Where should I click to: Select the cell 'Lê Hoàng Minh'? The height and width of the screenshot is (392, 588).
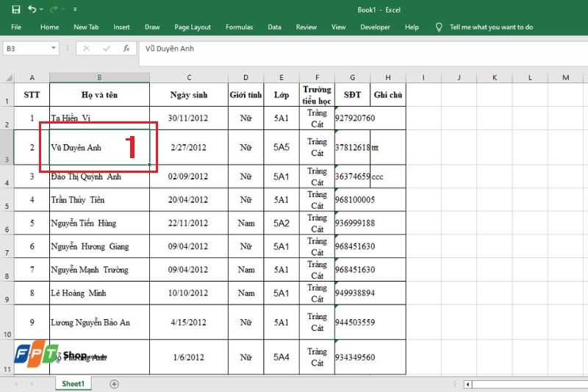[99, 293]
